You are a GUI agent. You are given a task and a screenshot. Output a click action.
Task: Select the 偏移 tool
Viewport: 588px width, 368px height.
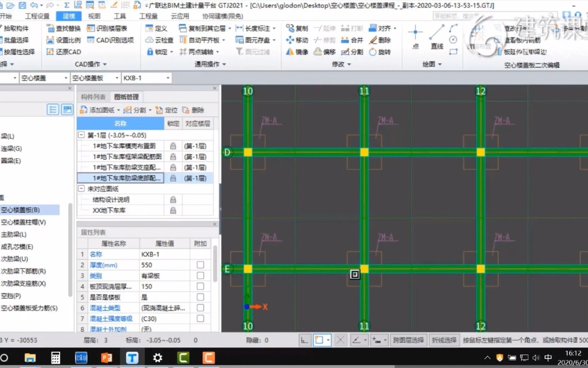click(x=325, y=52)
